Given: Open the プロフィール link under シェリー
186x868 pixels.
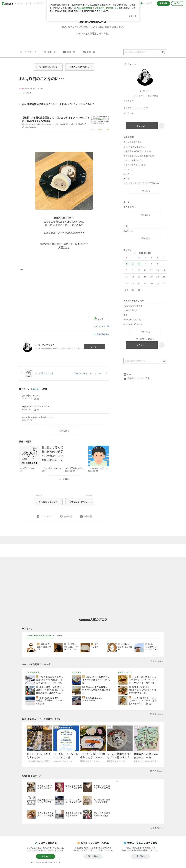Looking at the screenshot, I should tap(138, 96).
